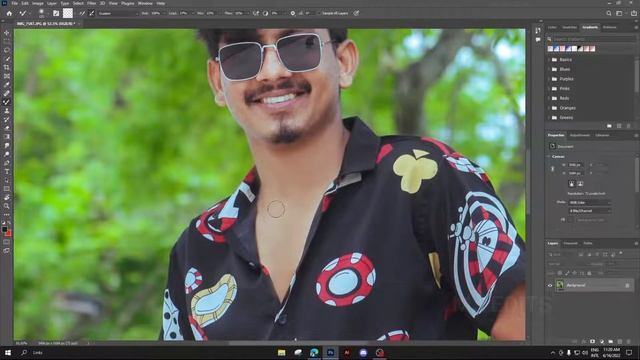Screen dimensions: 640x360
Task: Select the Horizontal Type tool
Action: (7, 171)
